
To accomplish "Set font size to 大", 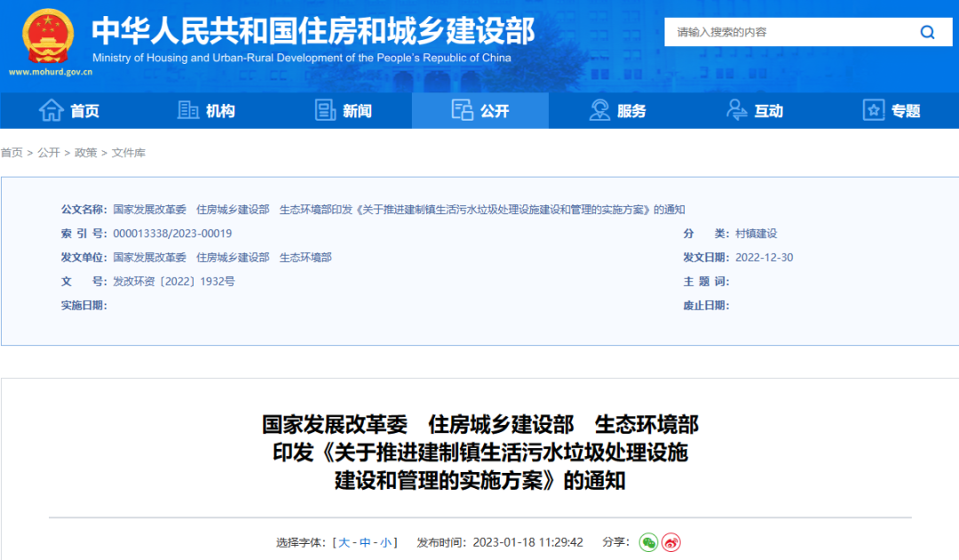I will point(345,542).
